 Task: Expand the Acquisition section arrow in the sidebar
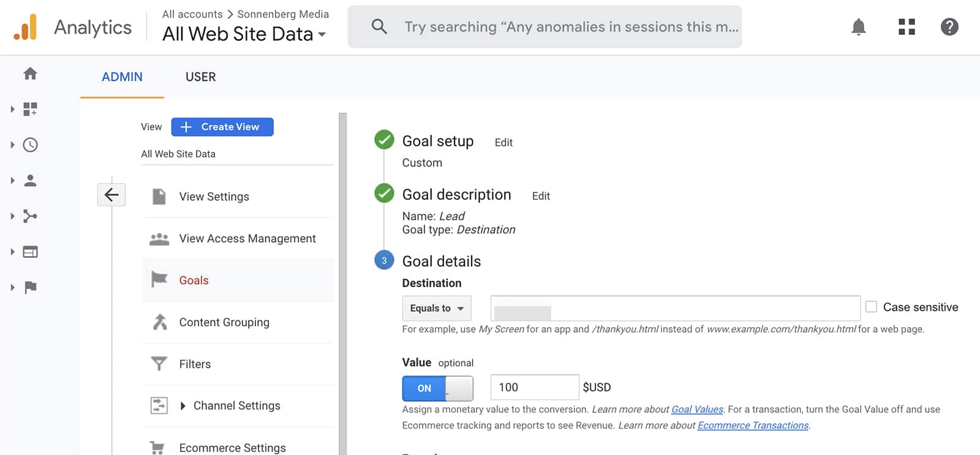coord(12,216)
